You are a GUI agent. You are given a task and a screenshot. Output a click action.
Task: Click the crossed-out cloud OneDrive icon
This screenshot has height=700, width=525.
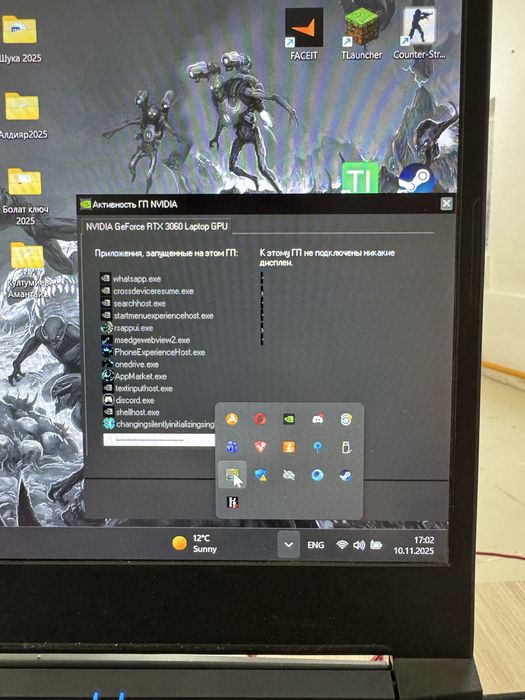289,475
